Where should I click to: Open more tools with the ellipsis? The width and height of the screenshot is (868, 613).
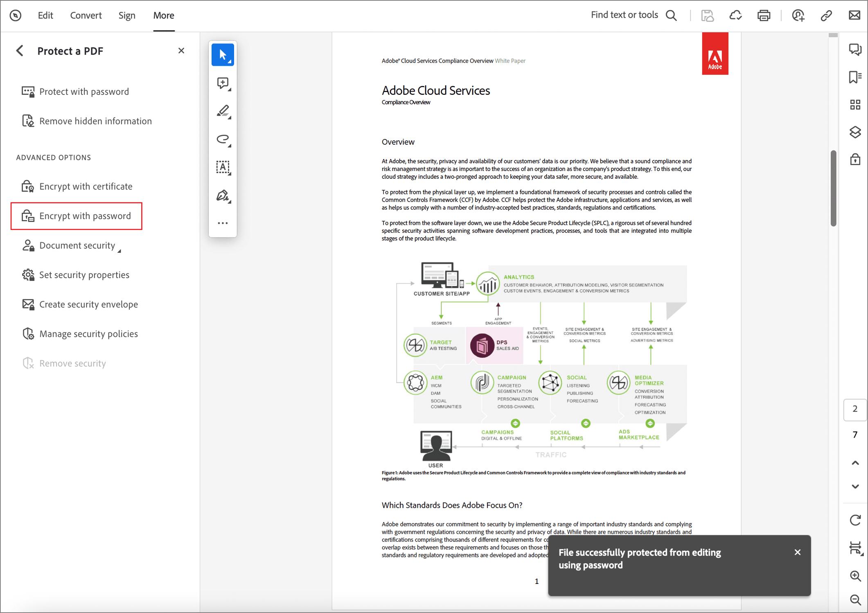223,223
